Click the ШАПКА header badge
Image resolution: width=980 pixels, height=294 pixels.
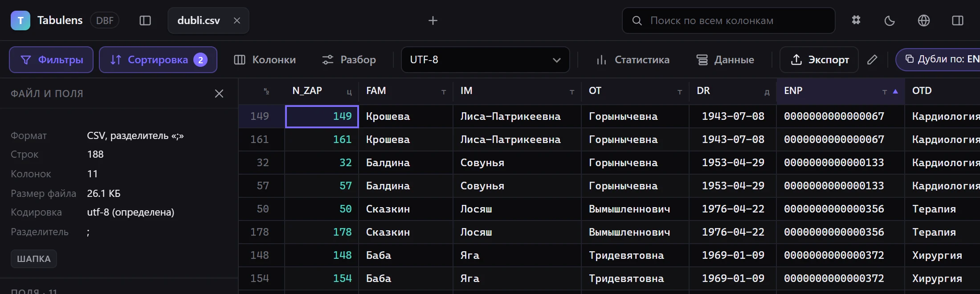pos(34,259)
